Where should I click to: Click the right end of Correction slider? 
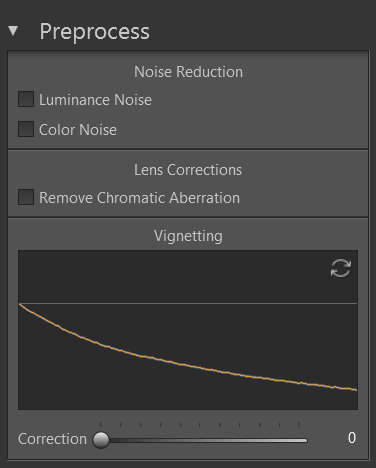pyautogui.click(x=305, y=440)
